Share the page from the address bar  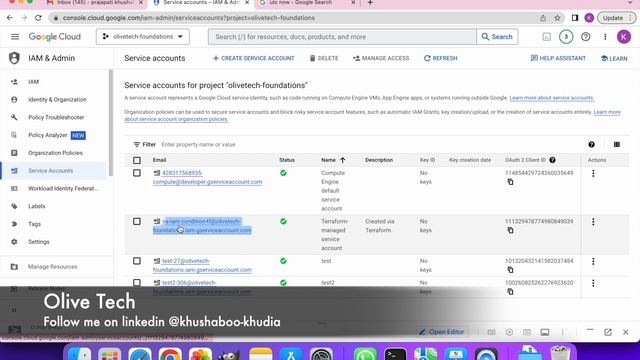point(543,18)
